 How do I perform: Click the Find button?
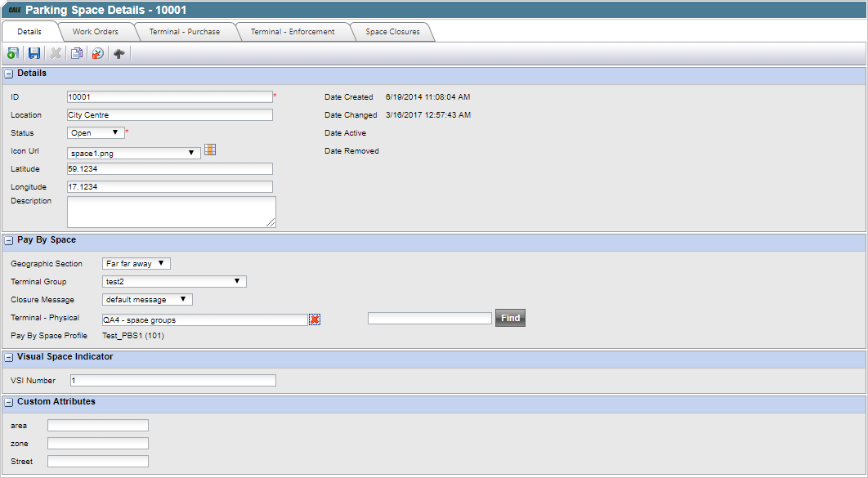point(510,318)
